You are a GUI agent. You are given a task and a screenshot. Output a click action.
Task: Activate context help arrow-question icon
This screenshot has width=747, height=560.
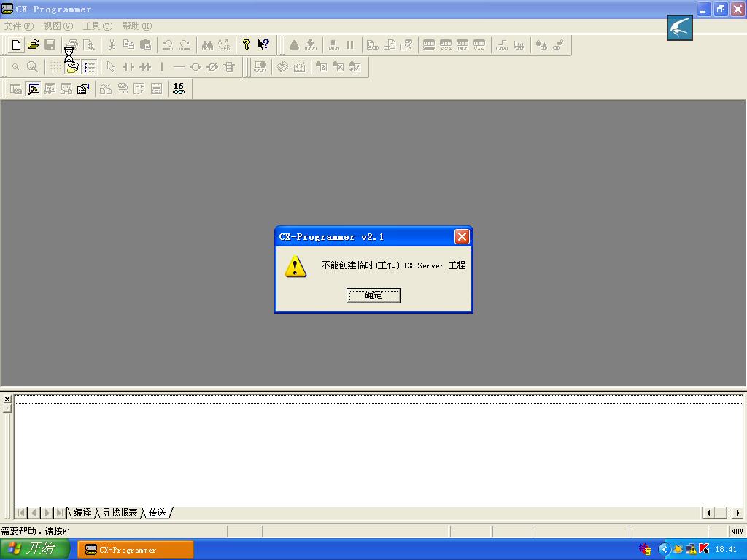coord(263,44)
